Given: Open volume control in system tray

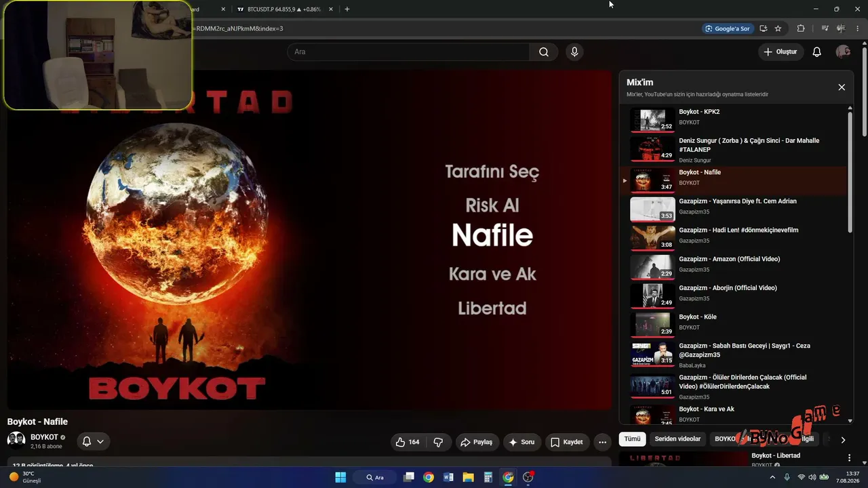Looking at the screenshot, I should 812,477.
